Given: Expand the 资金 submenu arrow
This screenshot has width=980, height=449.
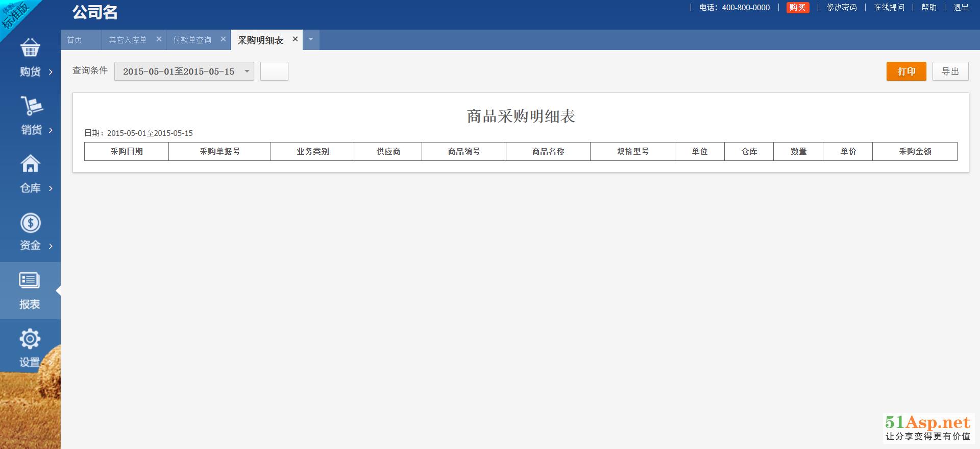Looking at the screenshot, I should click(x=51, y=246).
